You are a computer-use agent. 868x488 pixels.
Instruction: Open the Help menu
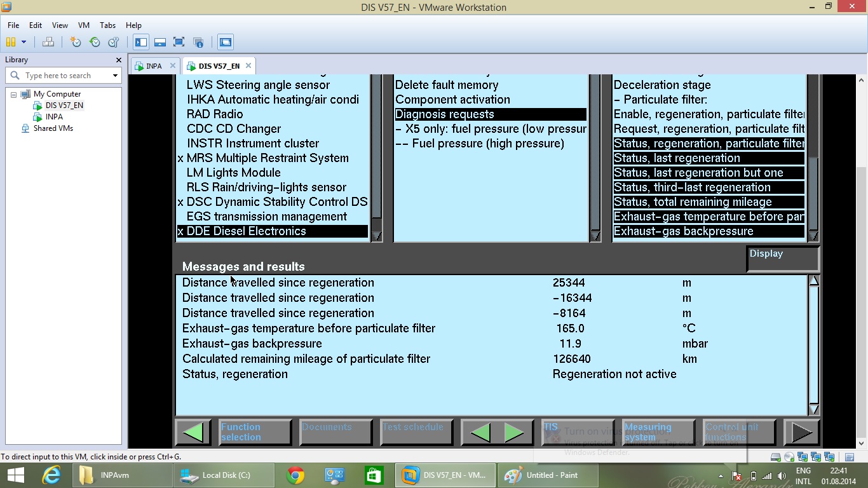(133, 25)
